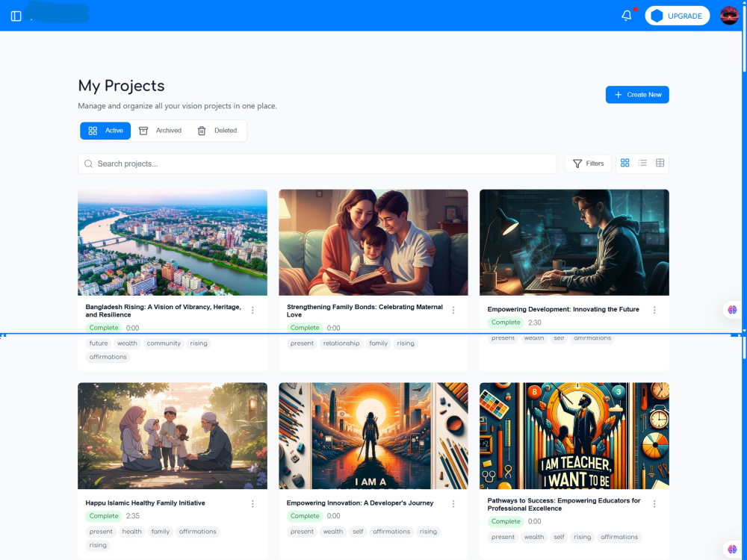Click Pathways to Success project title

pos(563,505)
